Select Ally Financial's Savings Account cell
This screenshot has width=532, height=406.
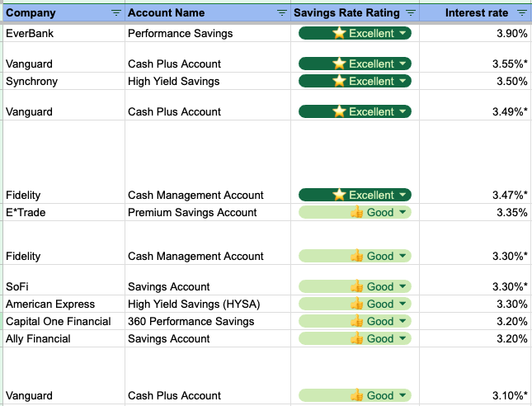tap(208, 338)
